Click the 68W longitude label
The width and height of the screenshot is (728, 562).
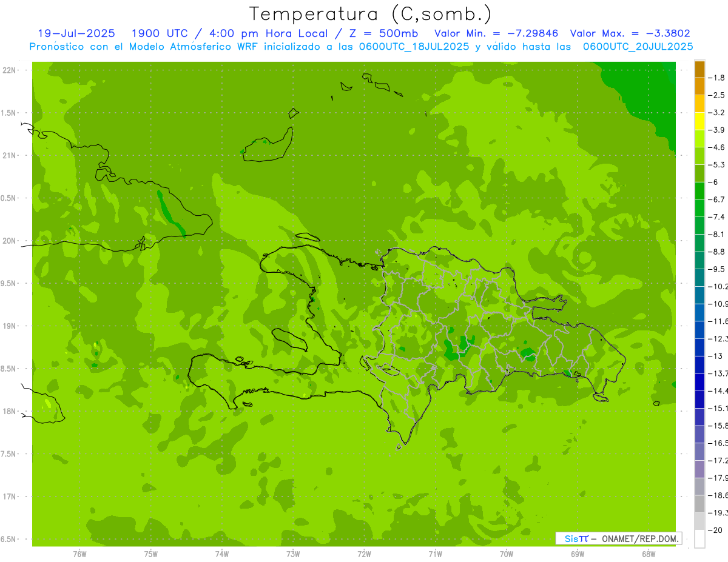click(649, 554)
